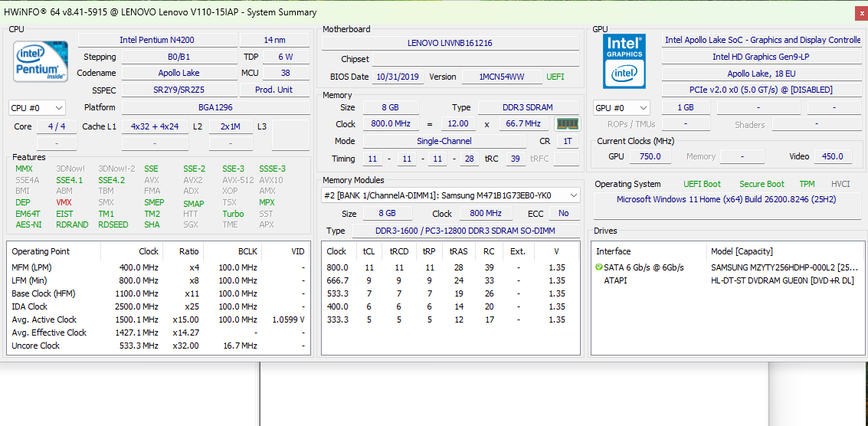This screenshot has width=868, height=426.
Task: Click the green Turbo feature flag
Action: point(233,214)
